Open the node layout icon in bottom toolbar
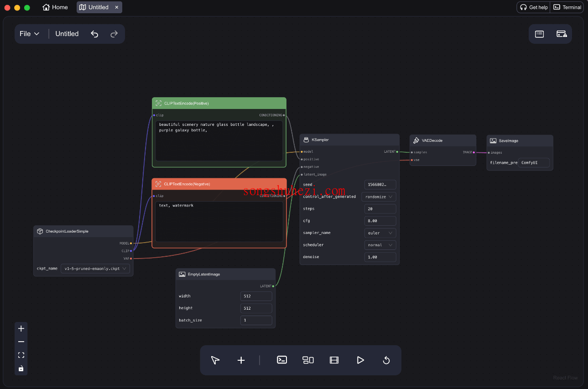 pyautogui.click(x=308, y=360)
